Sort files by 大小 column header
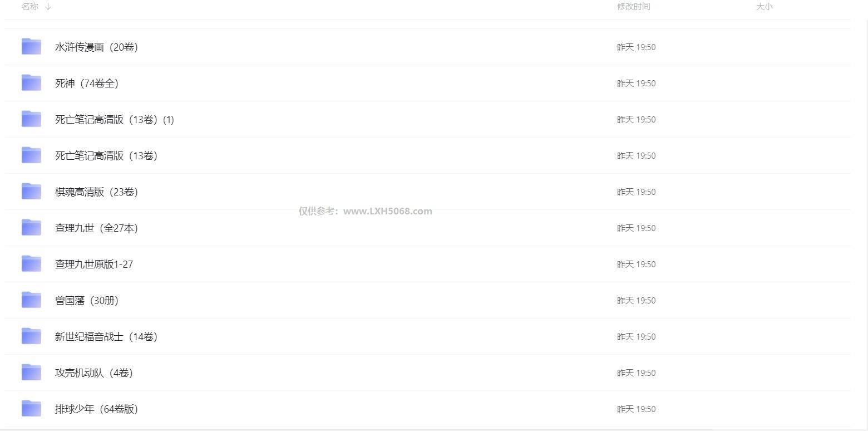The image size is (868, 431). point(764,7)
